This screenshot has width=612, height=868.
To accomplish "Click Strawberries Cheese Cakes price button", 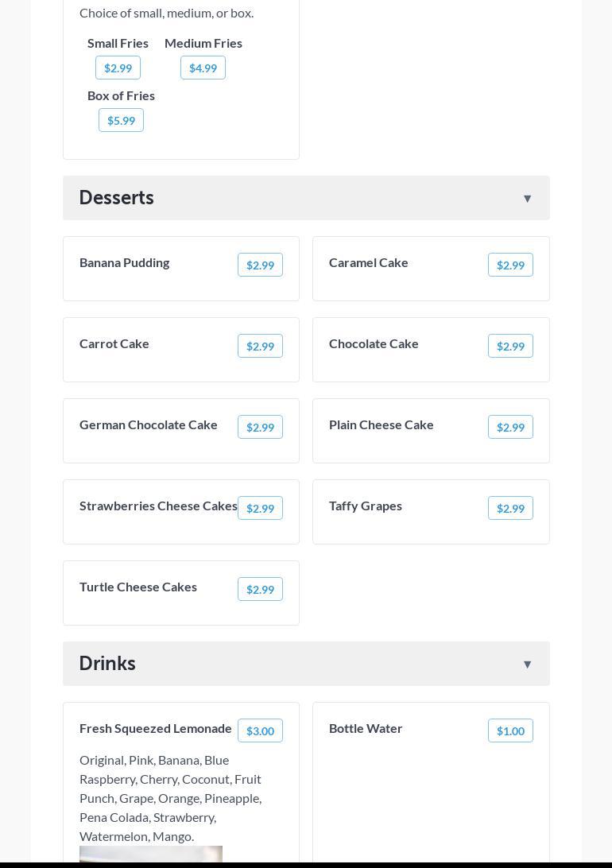I will (260, 509).
